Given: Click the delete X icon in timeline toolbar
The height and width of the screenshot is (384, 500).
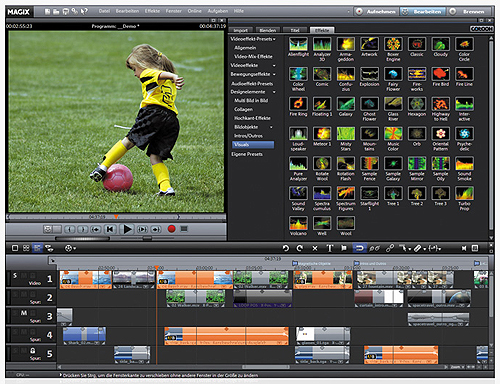Looking at the screenshot, I should click(x=315, y=248).
